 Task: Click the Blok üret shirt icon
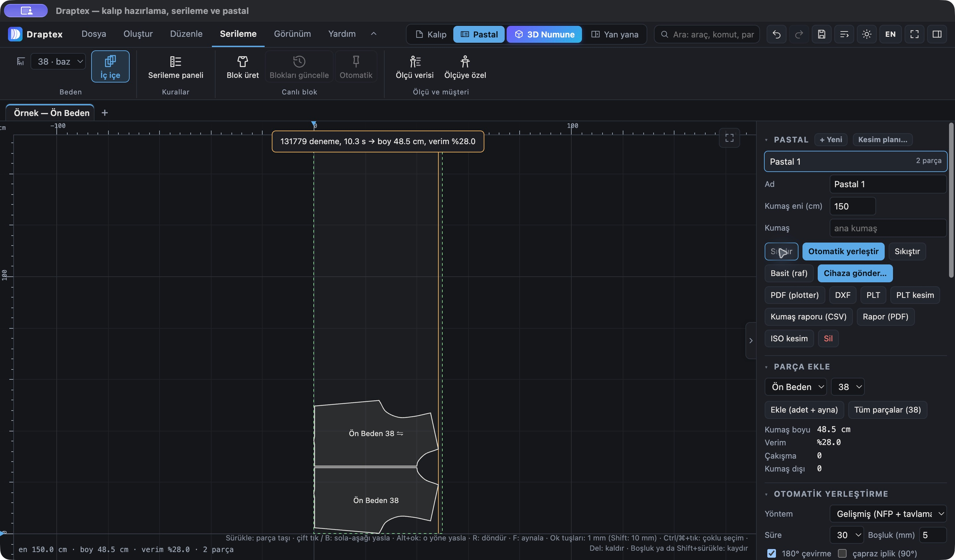pyautogui.click(x=242, y=61)
